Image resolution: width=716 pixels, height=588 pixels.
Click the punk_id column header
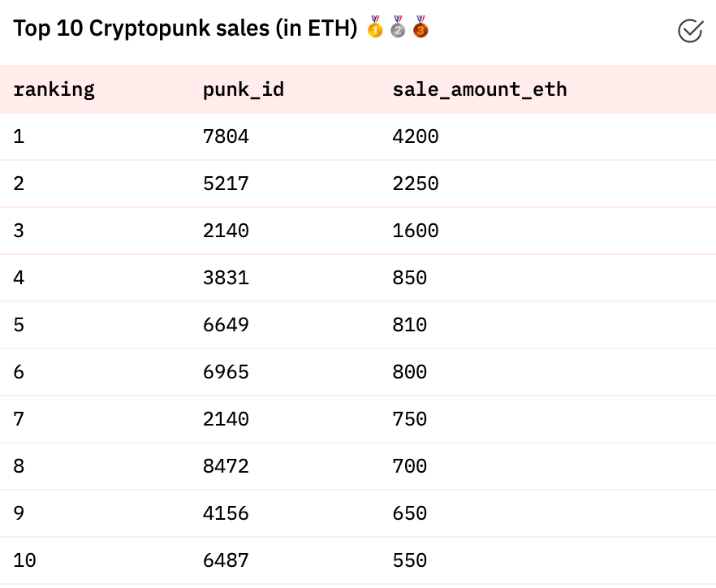[243, 89]
